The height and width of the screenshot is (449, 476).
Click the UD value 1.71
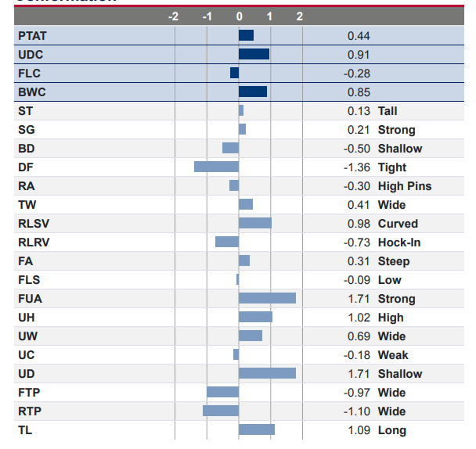point(359,374)
